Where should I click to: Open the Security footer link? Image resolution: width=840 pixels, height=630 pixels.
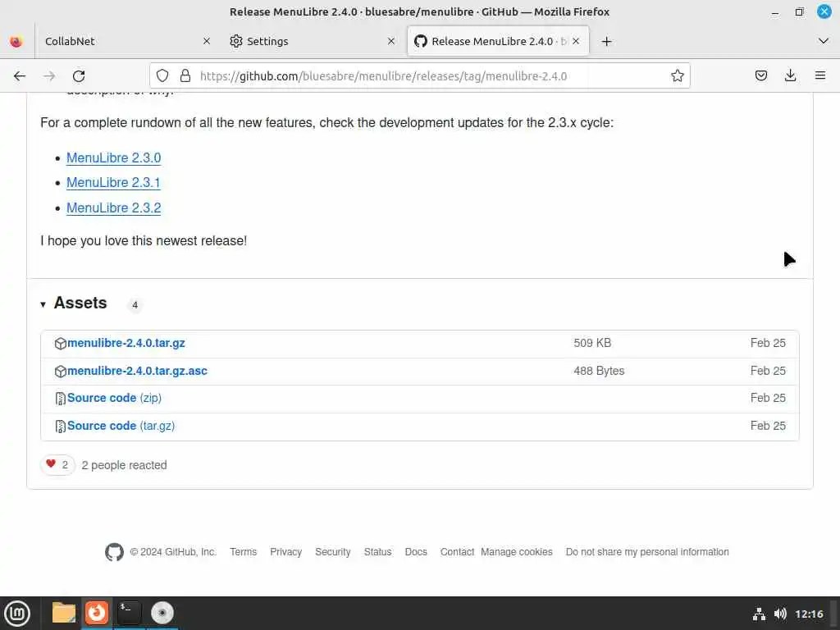tap(333, 552)
